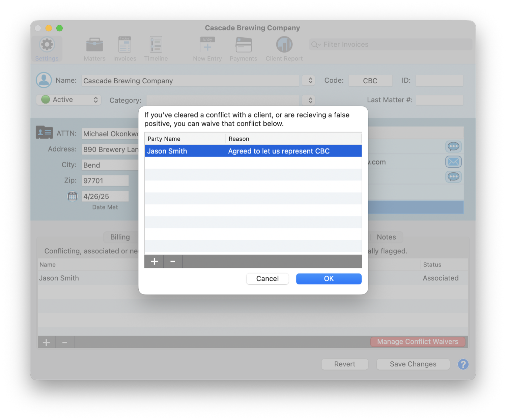Open the Settings gear toolbar icon
The height and width of the screenshot is (420, 506).
[47, 45]
